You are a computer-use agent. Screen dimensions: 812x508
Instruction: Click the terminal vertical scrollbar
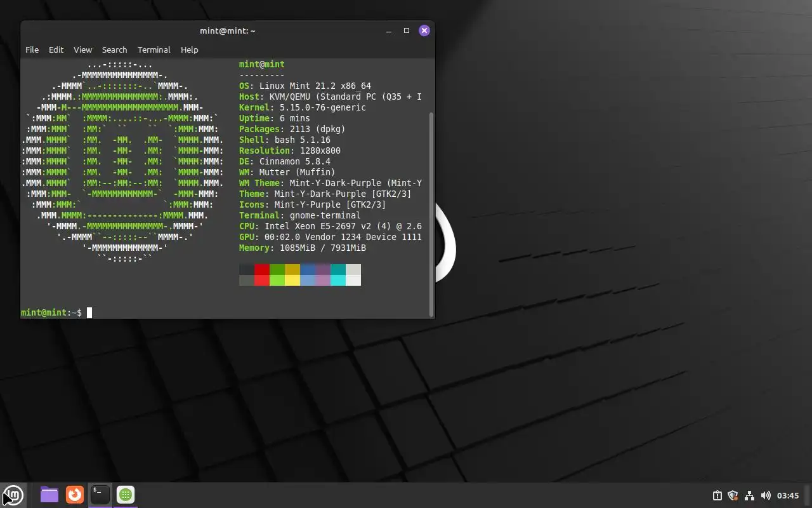pyautogui.click(x=431, y=213)
